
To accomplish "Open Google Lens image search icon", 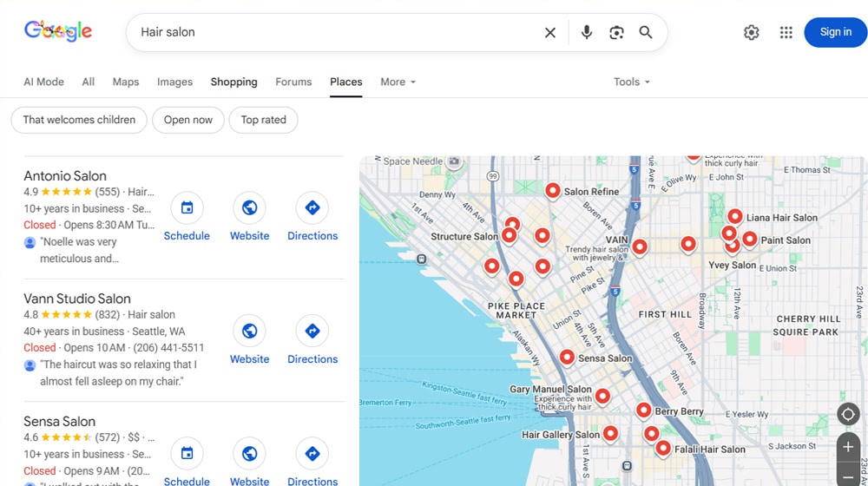I will (x=616, y=33).
